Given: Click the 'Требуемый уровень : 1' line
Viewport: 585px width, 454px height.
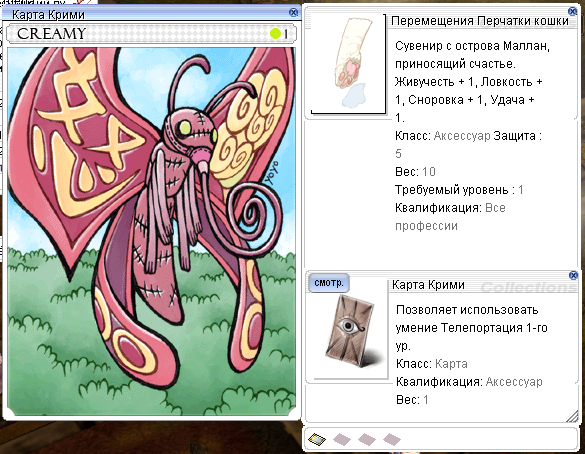Looking at the screenshot, I should coord(459,190).
